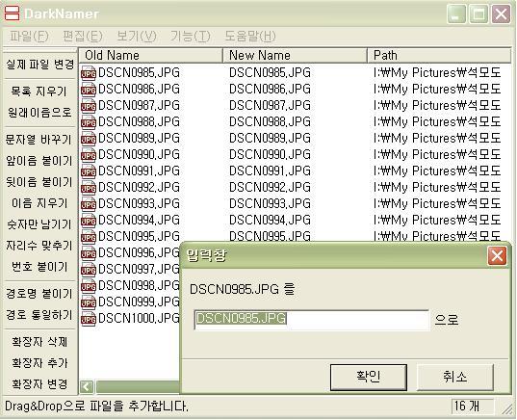Click JPG icon of DSCN0993.JPG row

coord(89,204)
